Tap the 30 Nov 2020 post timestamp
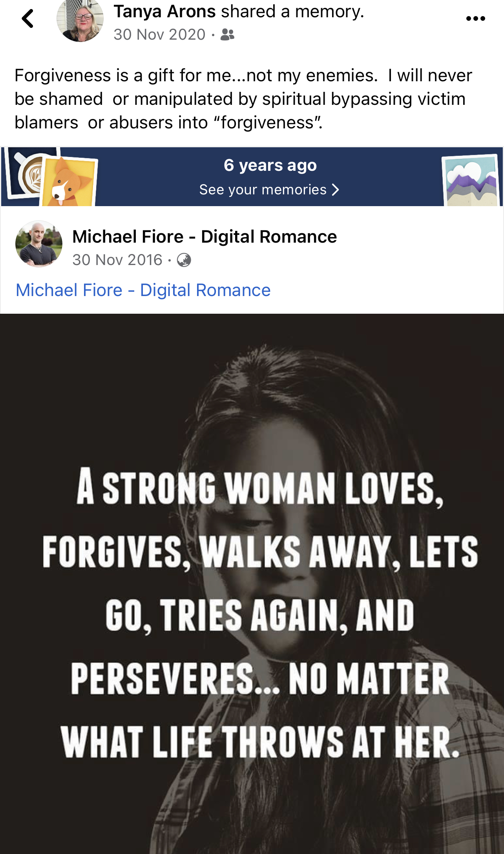This screenshot has height=854, width=504. (159, 35)
